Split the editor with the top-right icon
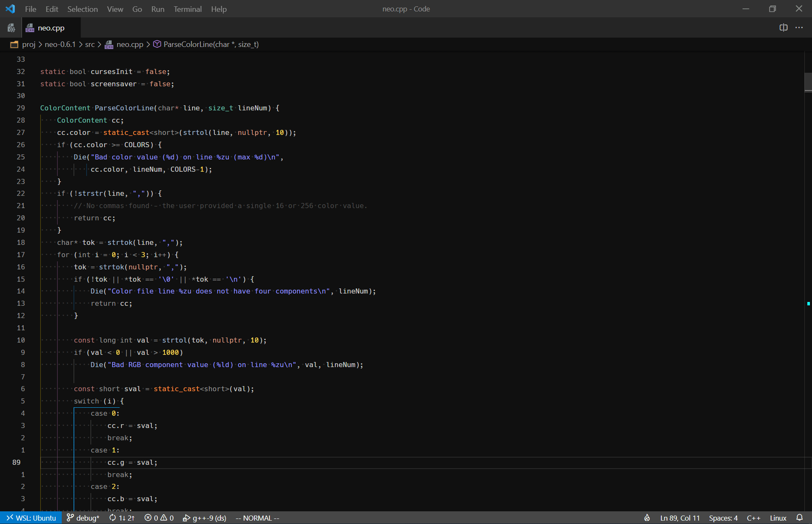 (x=783, y=27)
